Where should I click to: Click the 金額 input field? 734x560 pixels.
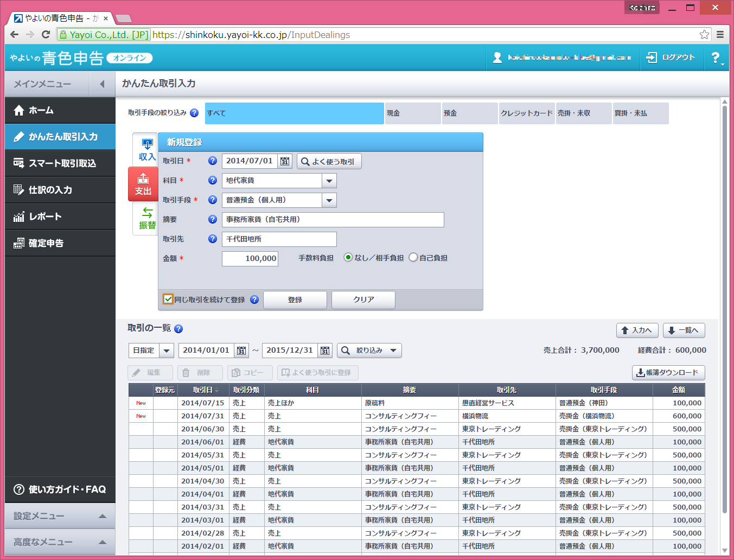pyautogui.click(x=250, y=258)
